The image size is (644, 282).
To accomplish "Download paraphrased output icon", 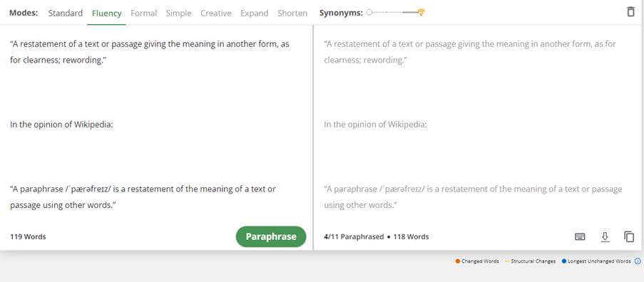I will pyautogui.click(x=605, y=237).
